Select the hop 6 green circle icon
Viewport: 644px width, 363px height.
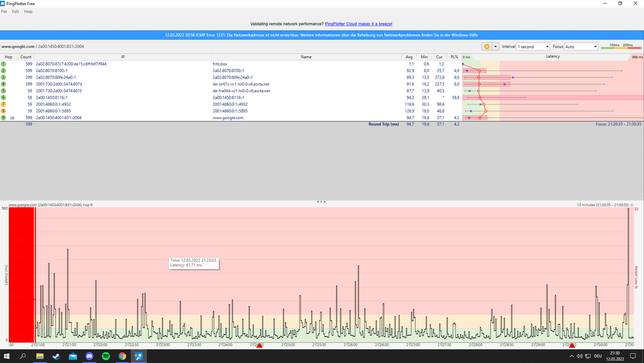point(3,97)
